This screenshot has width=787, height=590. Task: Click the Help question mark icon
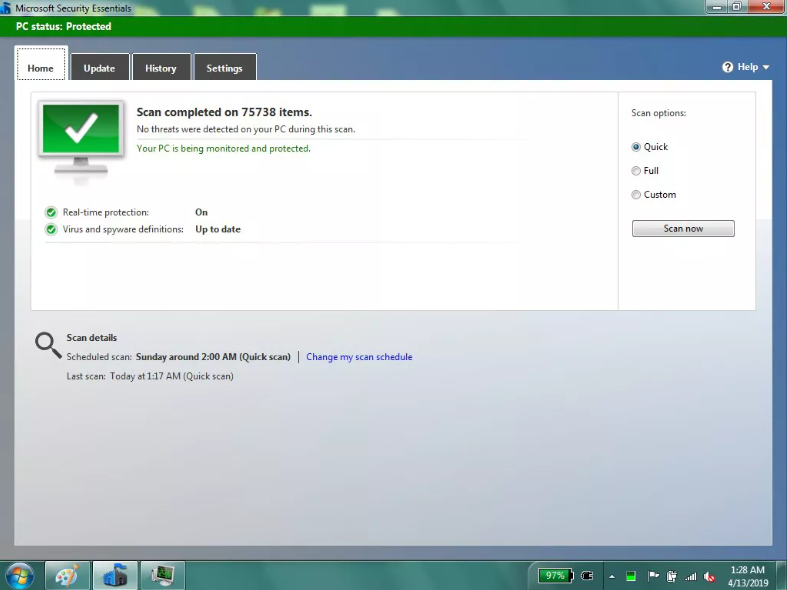point(727,67)
